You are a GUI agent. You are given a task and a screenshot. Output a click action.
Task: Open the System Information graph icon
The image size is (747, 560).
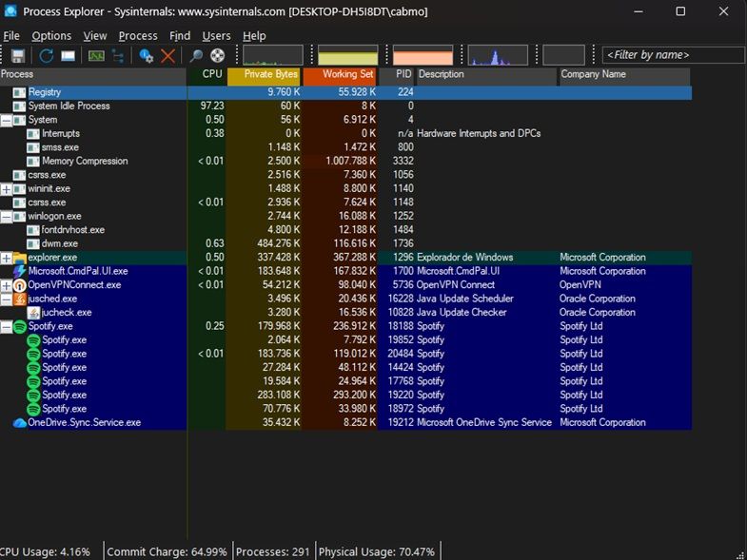pos(95,56)
